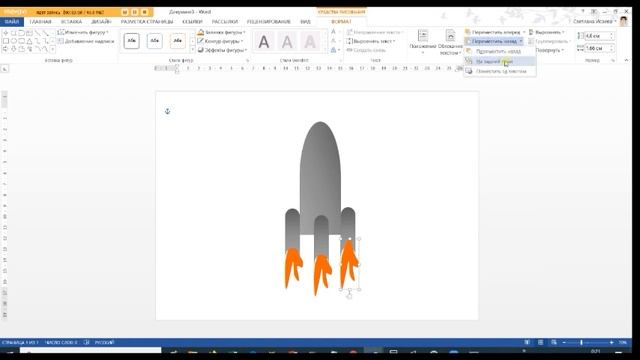640x360 pixels.
Task: Open the ВИД ribbon tab
Action: click(305, 22)
